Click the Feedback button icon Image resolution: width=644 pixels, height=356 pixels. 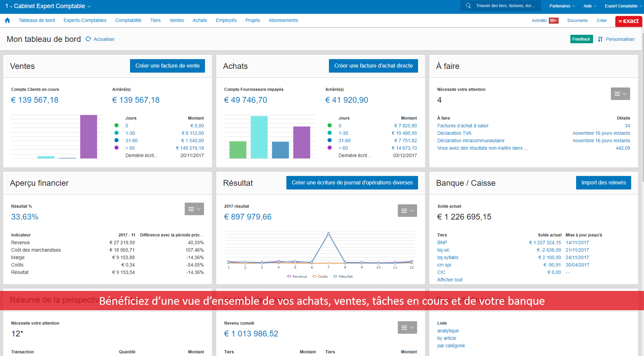point(581,39)
